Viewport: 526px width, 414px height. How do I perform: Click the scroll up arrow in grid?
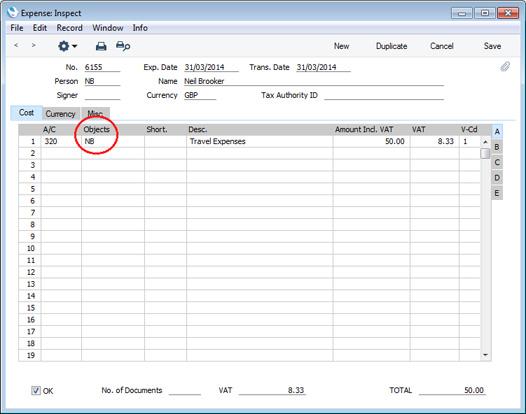[485, 142]
